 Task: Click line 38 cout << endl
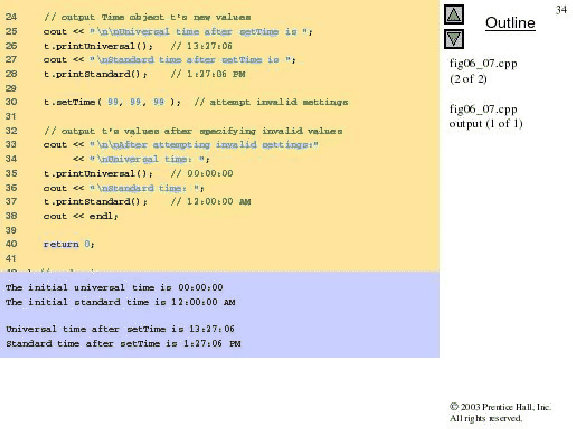pos(81,216)
